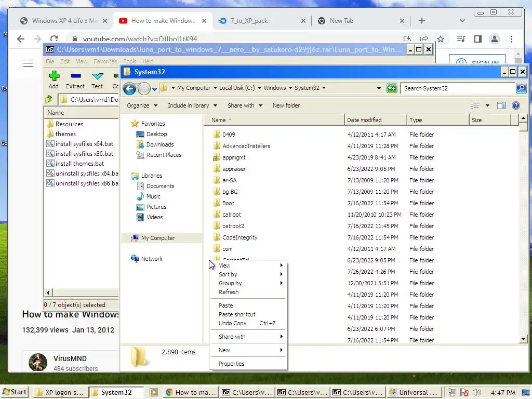Go back in Chrome
Screen dimensions: 532x399
[x=21, y=38]
